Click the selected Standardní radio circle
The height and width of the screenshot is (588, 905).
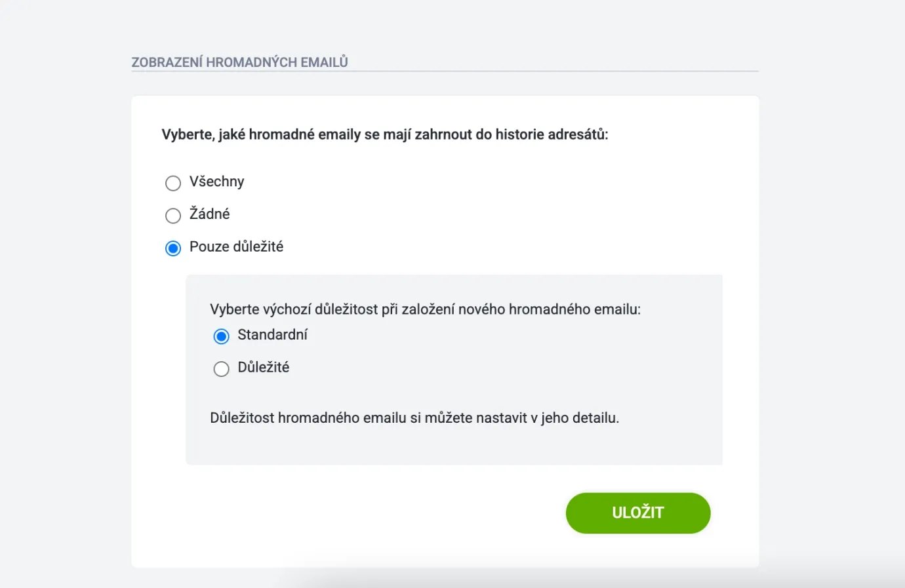(x=222, y=336)
